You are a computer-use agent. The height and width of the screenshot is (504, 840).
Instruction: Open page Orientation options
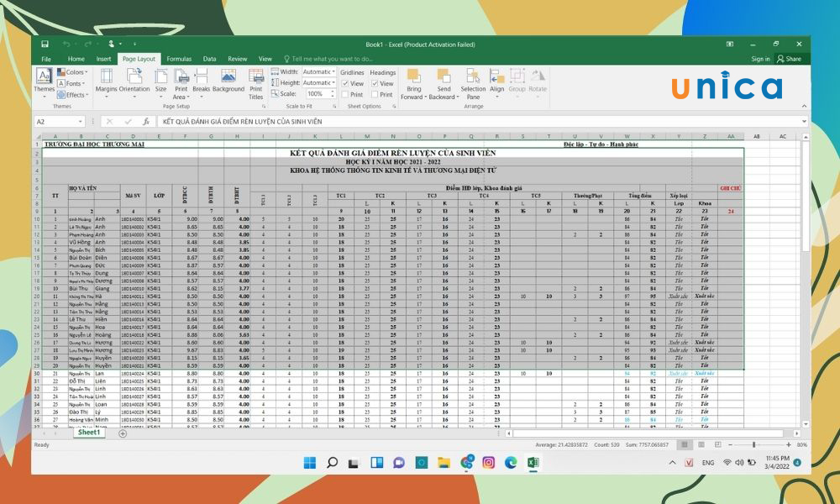pos(134,83)
